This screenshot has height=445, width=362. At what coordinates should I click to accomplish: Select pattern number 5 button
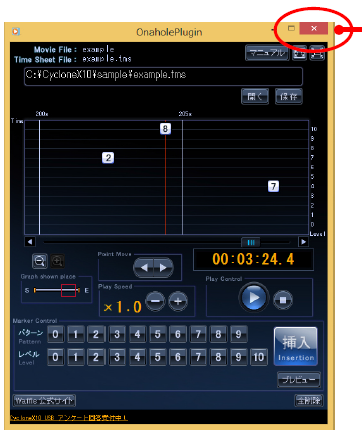tap(158, 334)
